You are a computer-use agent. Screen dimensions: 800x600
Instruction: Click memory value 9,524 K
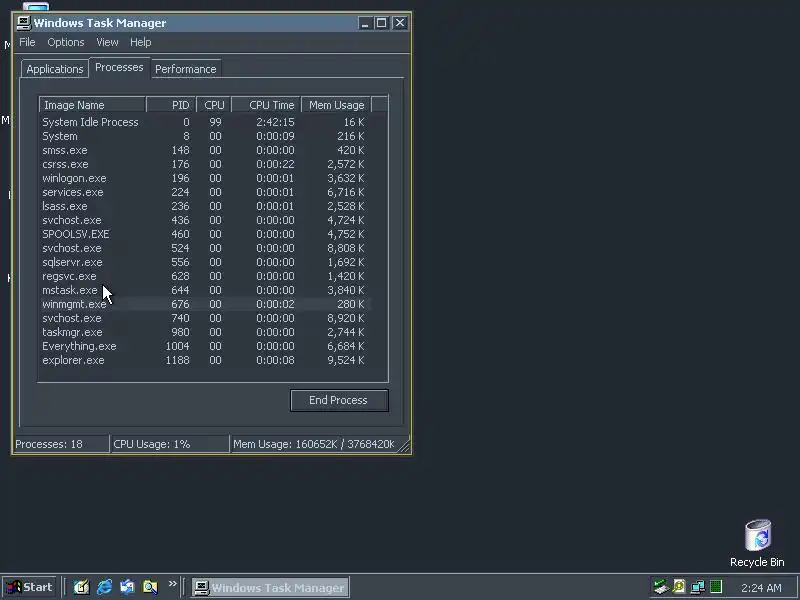click(x=346, y=360)
